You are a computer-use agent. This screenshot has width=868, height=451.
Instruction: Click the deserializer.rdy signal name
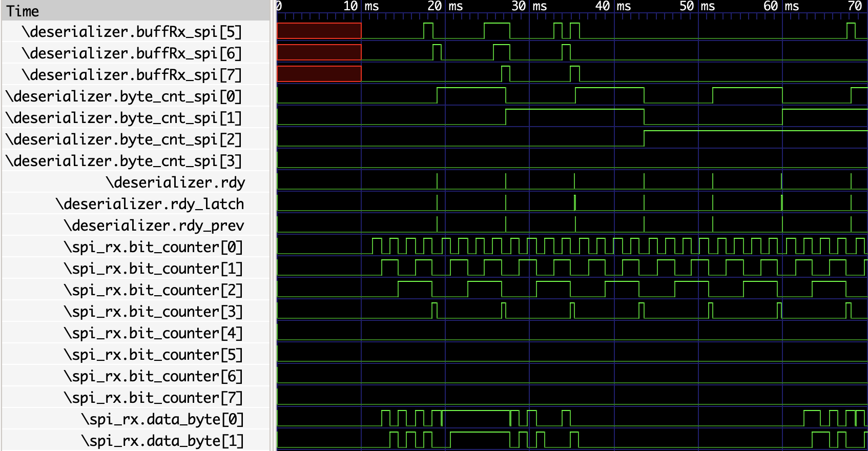coord(175,182)
